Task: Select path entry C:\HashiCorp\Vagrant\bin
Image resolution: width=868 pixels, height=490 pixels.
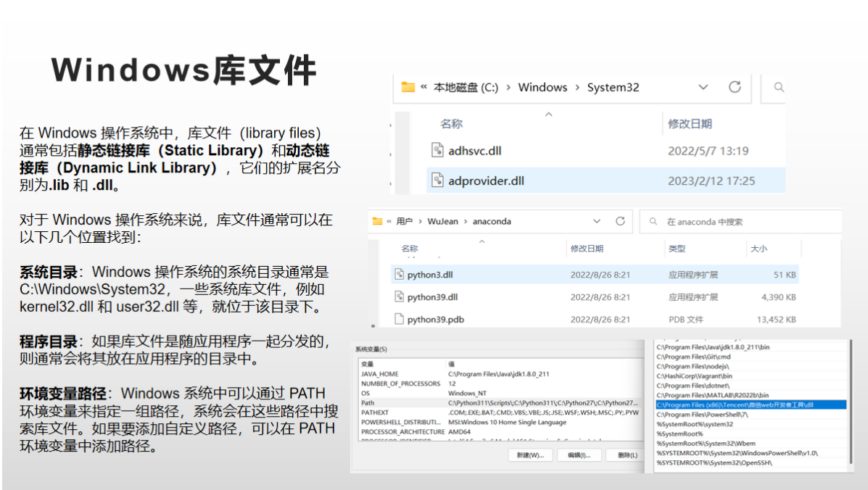Action: coord(751,376)
